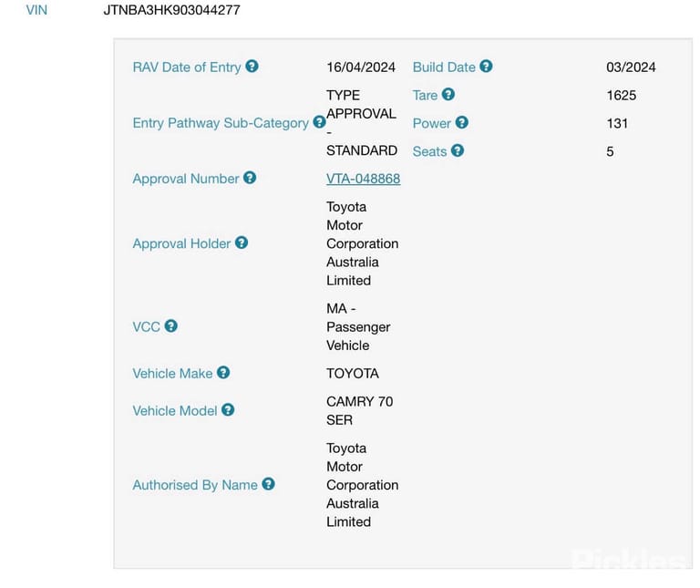
Task: Click the Approval Number label
Action: tap(186, 179)
